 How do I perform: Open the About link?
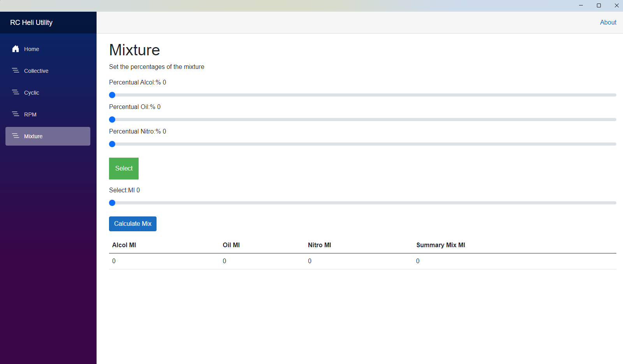608,22
